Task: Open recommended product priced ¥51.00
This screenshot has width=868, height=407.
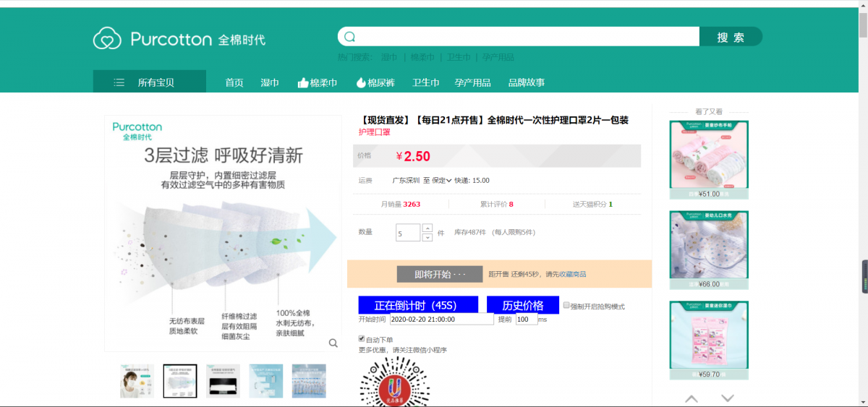Action: [709, 159]
